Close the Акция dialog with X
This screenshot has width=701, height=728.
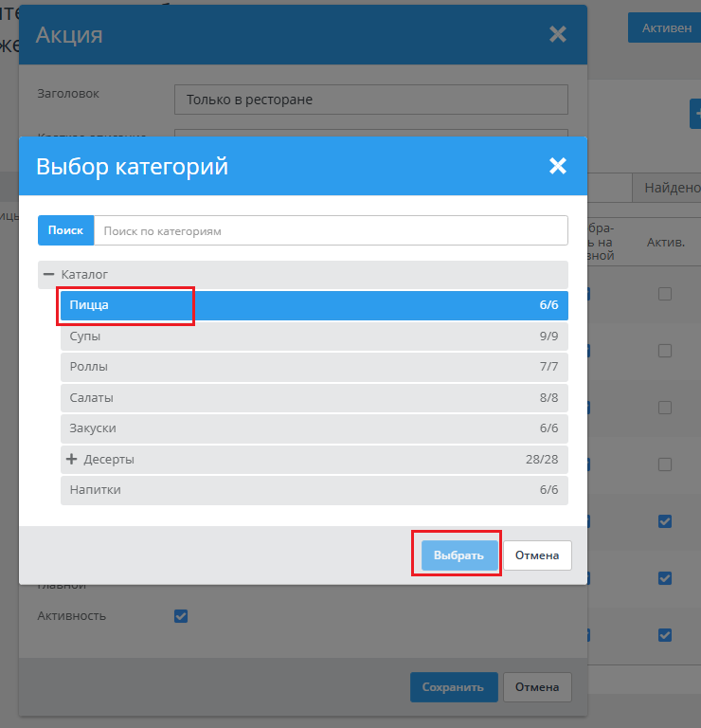tap(557, 35)
